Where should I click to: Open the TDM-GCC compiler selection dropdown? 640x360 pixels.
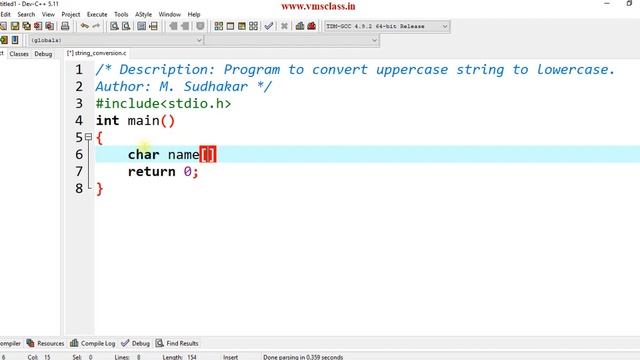tap(387, 26)
